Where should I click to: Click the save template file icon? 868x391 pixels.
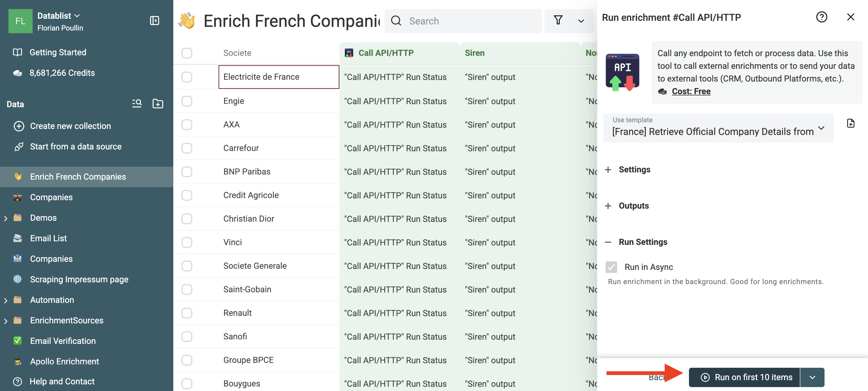point(850,123)
